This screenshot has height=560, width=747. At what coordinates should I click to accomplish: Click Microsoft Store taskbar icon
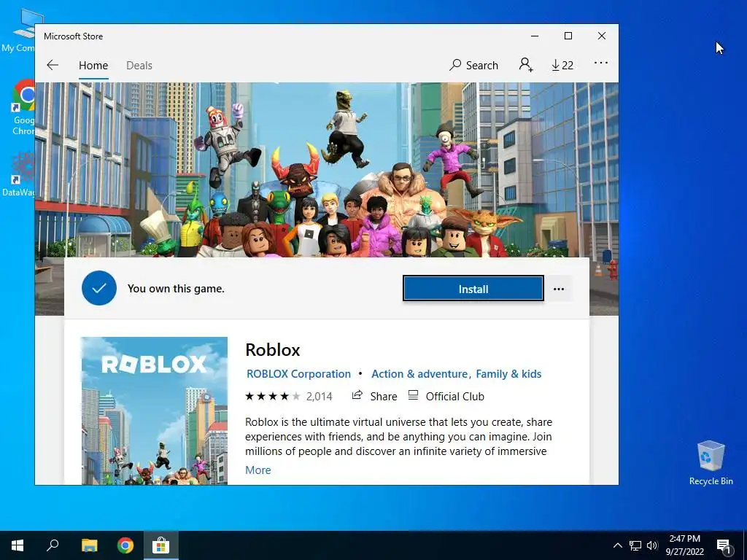(161, 545)
